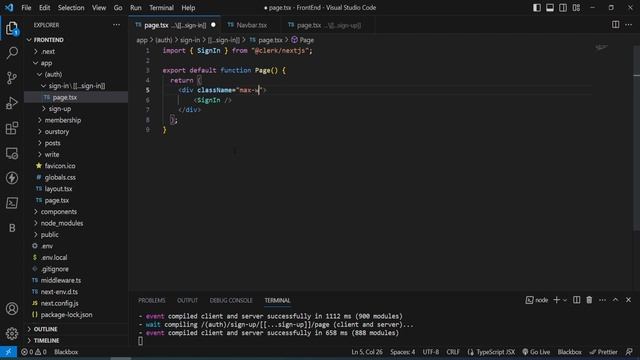Open the .env.local file
Screen dimensions: 640x360
point(54,257)
